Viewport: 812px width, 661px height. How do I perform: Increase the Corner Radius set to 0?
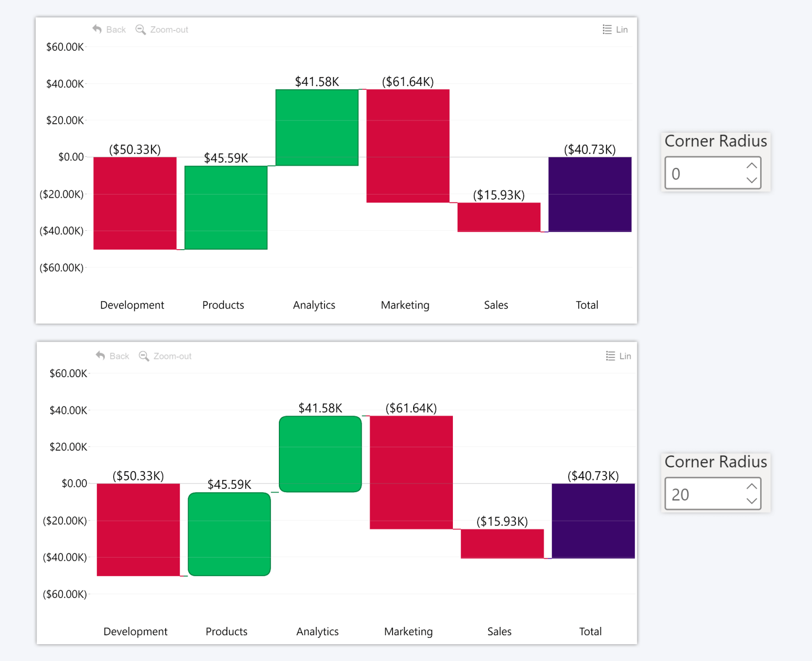tap(751, 166)
